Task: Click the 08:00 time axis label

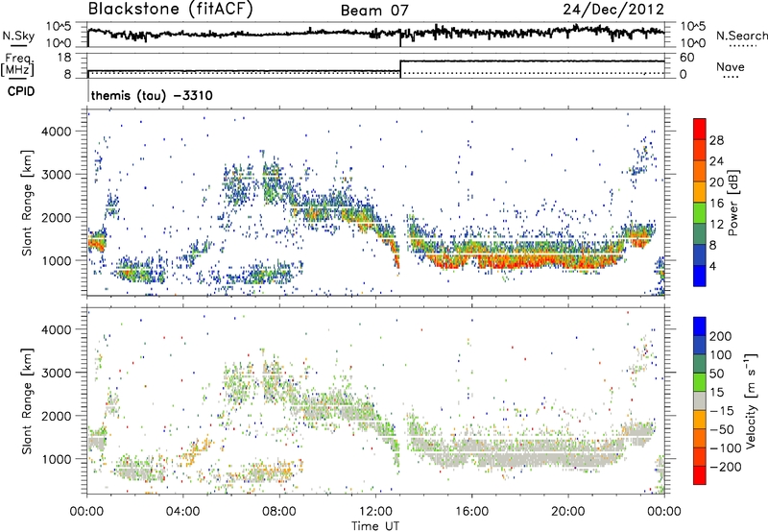Action: pos(279,512)
